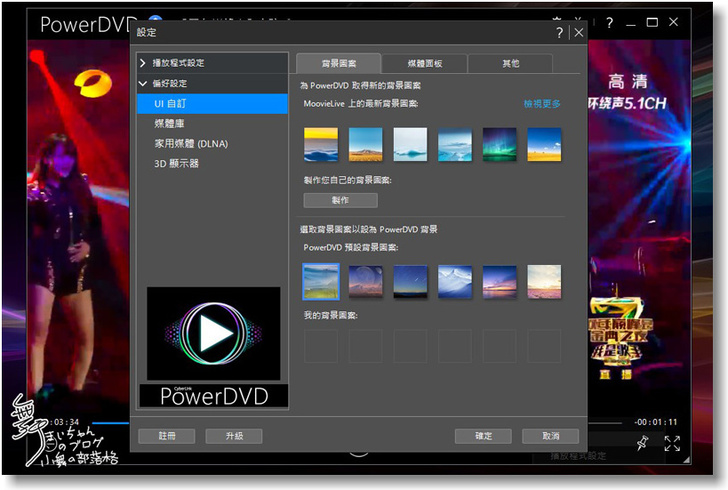Screen dimensions: 728x490
Task: Select 媒體庫 in the sidebar
Action: tap(170, 123)
